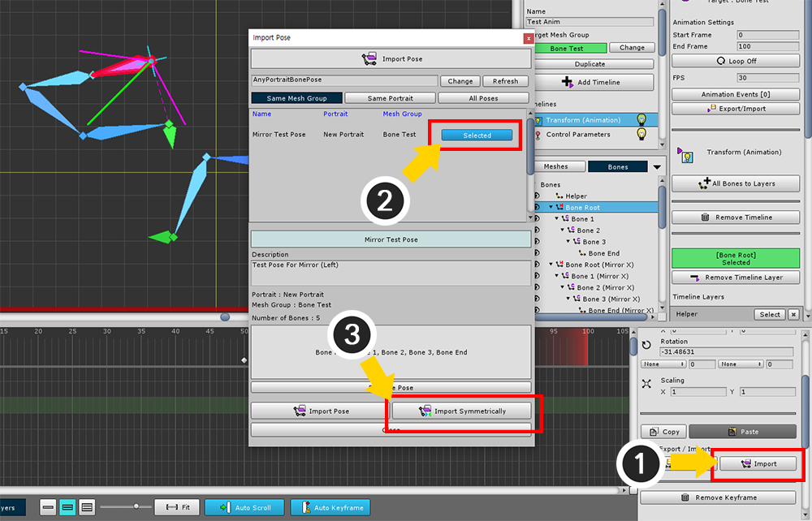
Task: Collapse the Bone 2 (Mirror X) node
Action: click(x=563, y=287)
